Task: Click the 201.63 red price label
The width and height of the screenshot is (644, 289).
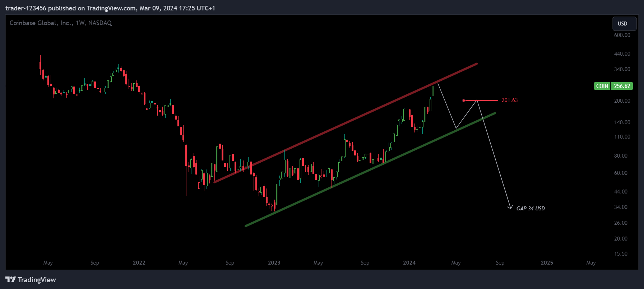Action: coord(510,100)
